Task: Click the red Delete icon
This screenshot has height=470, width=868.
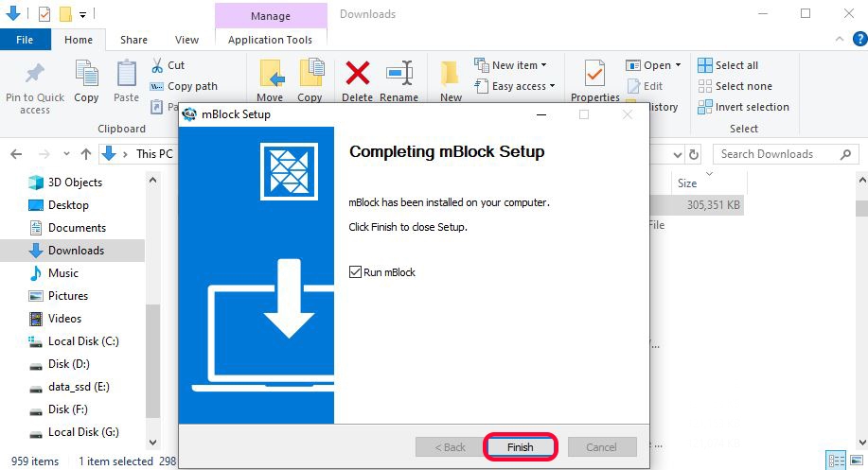Action: tap(357, 74)
